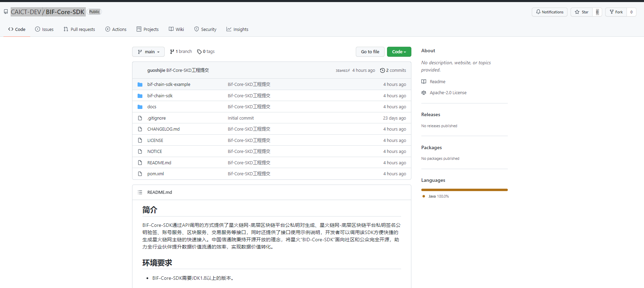Open the main branch dropdown
The image size is (644, 288).
tap(148, 52)
